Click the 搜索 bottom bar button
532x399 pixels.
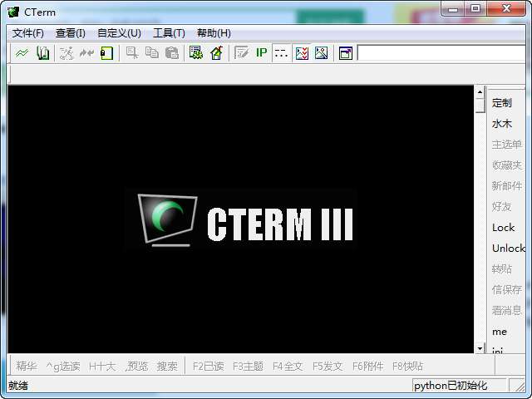point(167,366)
